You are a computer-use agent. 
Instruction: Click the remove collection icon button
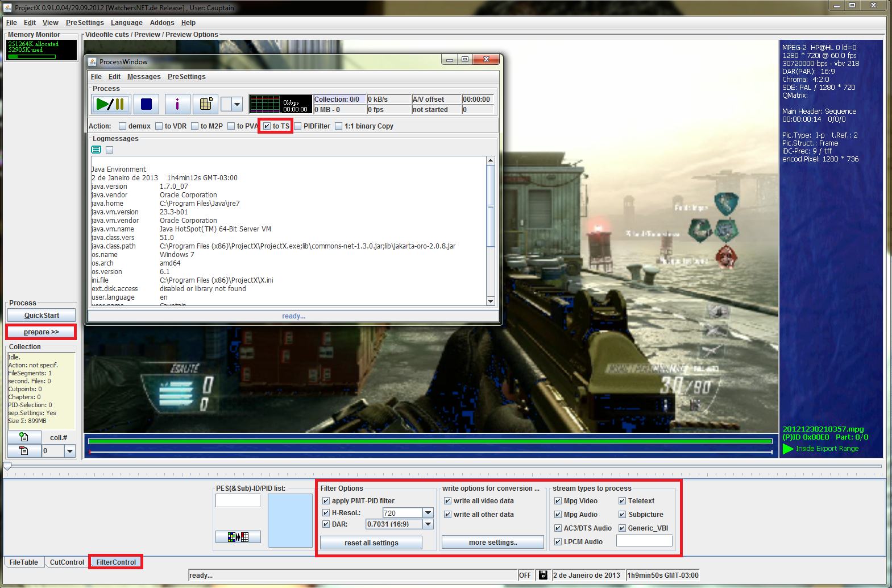coord(24,451)
